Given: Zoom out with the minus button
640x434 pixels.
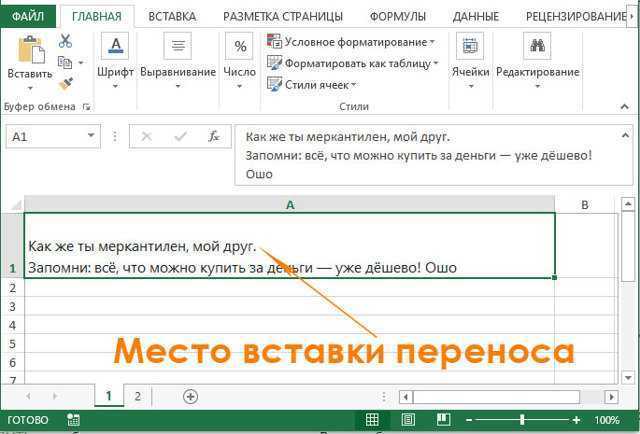Looking at the screenshot, I should (x=469, y=420).
